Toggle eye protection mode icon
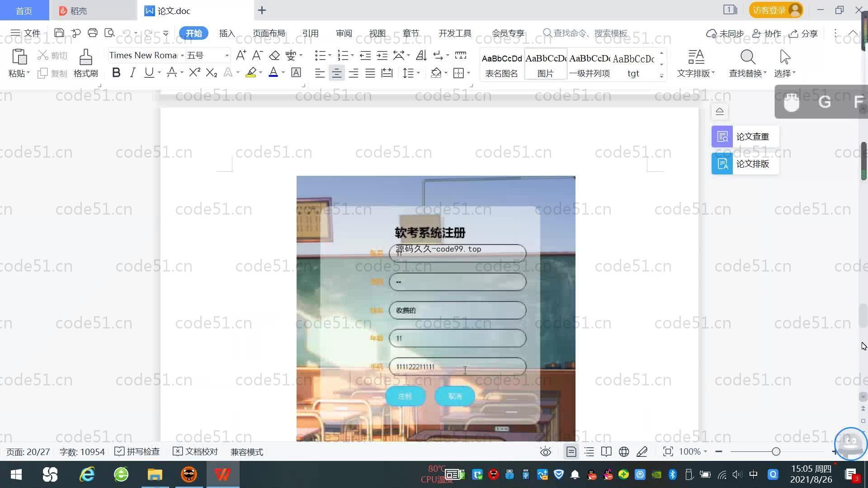Viewport: 868px width, 488px height. click(546, 452)
